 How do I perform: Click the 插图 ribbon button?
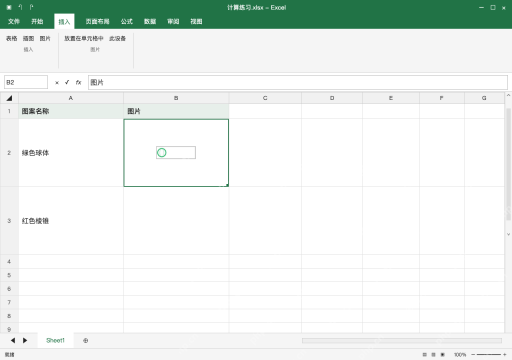(28, 39)
